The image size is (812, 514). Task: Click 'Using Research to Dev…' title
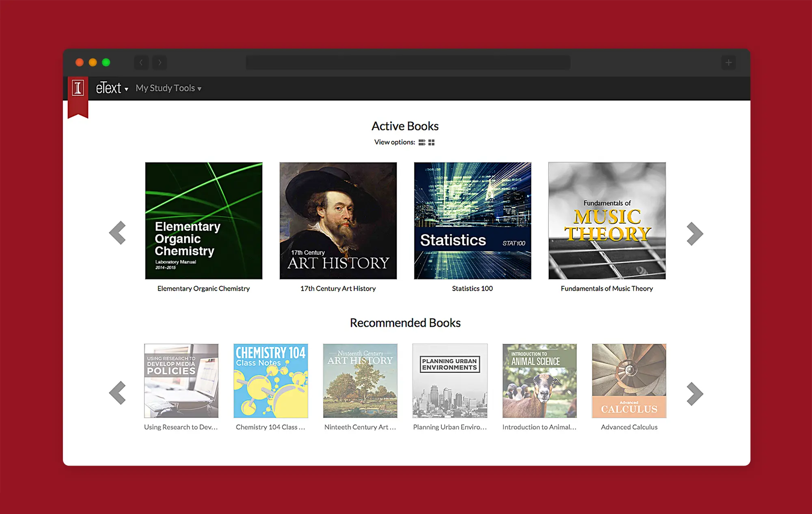point(181,427)
